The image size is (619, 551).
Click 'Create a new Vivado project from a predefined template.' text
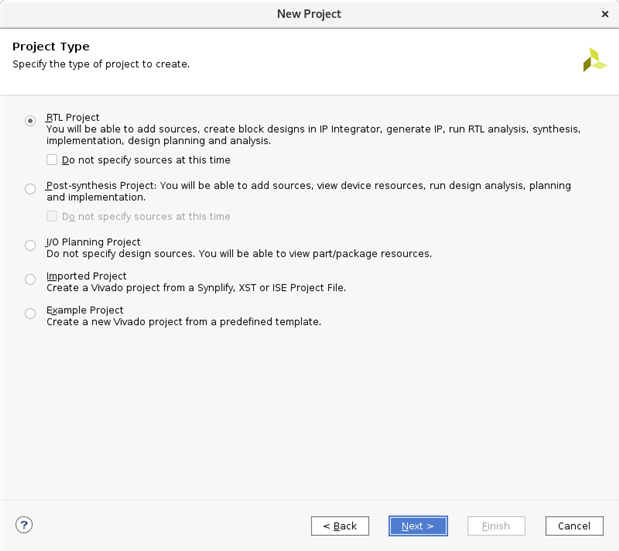tap(184, 322)
